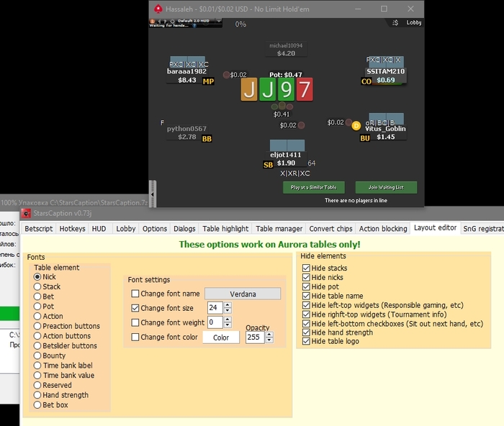The height and width of the screenshot is (426, 504).
Task: Switch to the Options tab
Action: click(155, 228)
